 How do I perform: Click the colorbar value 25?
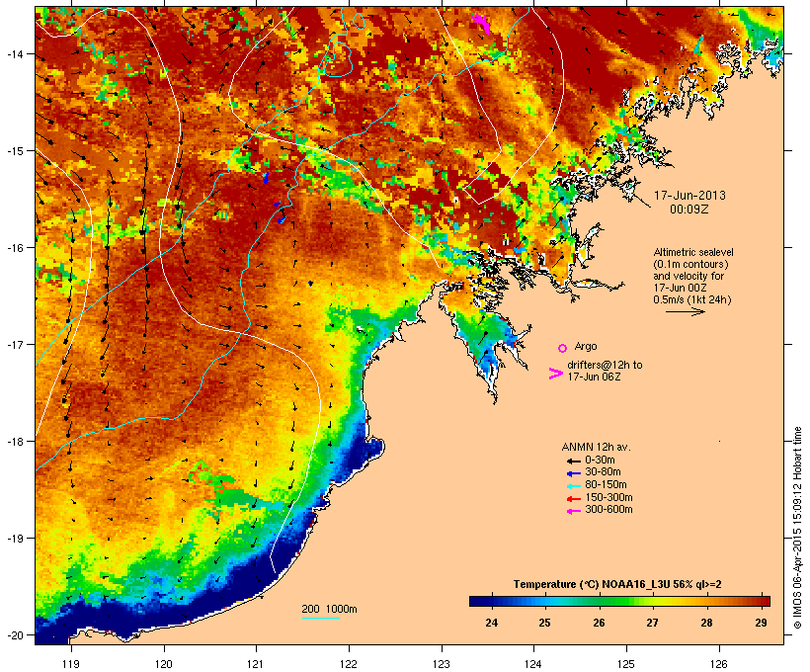544,623
